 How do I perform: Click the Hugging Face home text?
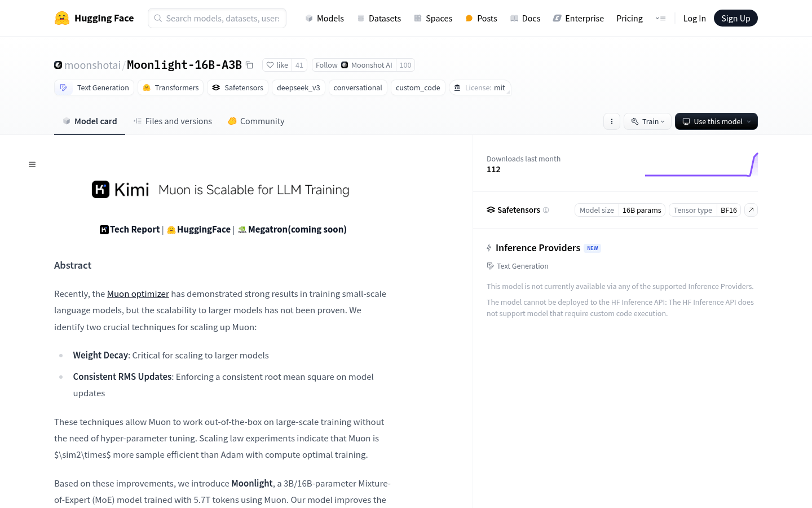pos(104,18)
